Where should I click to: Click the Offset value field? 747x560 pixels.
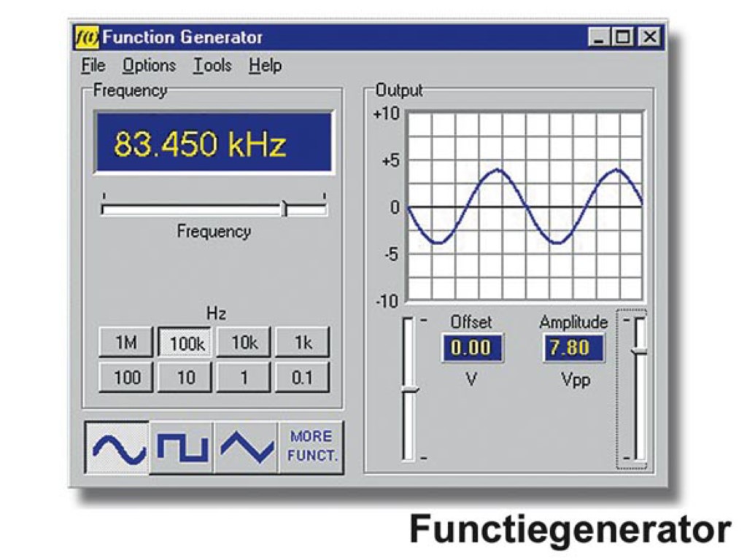pyautogui.click(x=471, y=348)
